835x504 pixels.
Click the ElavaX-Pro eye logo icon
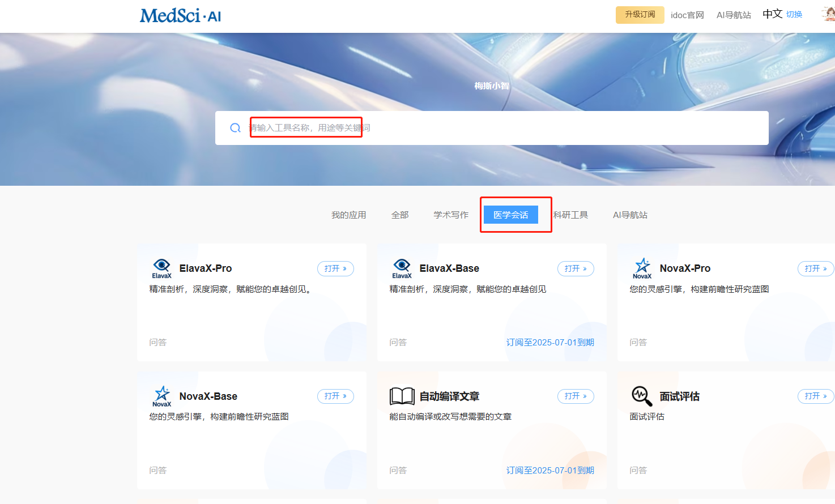coord(161,268)
